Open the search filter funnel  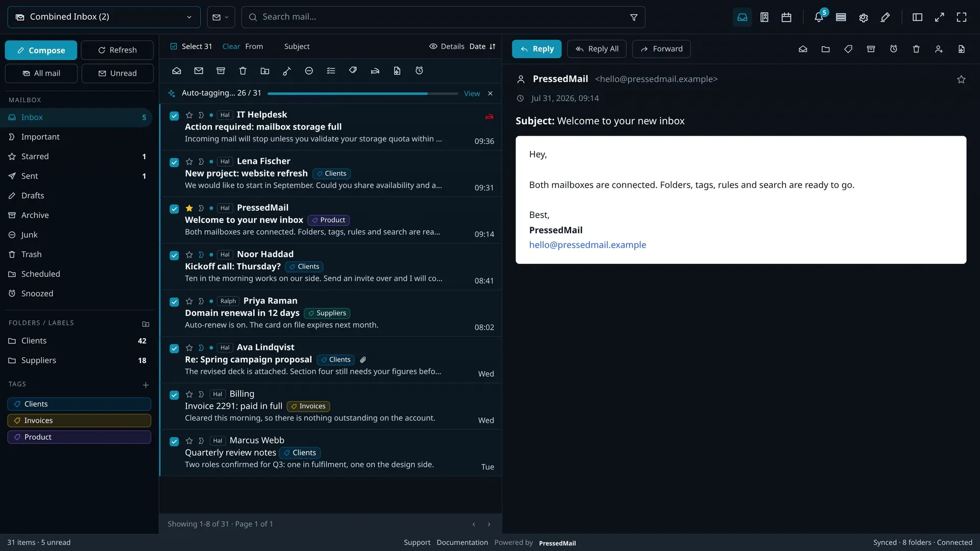pyautogui.click(x=634, y=17)
